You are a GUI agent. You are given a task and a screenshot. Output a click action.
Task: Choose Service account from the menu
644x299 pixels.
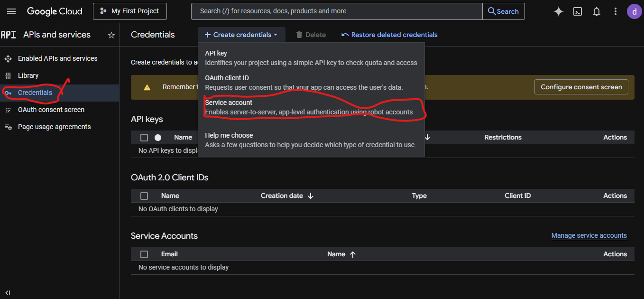[x=229, y=103]
